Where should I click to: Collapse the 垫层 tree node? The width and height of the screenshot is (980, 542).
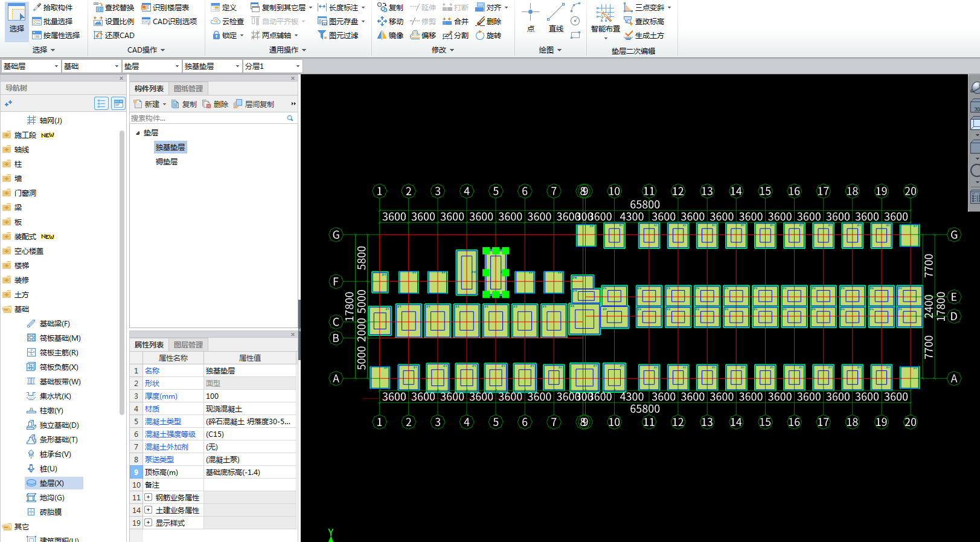pos(138,132)
